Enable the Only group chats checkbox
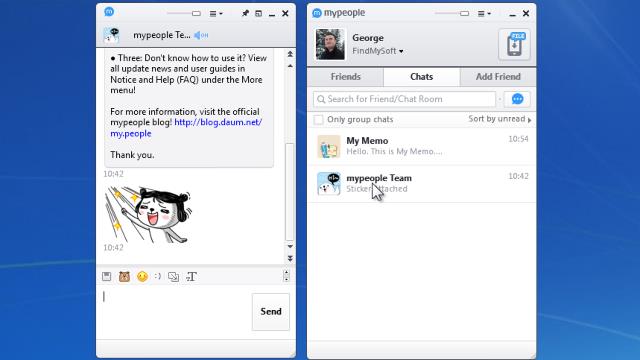 pyautogui.click(x=318, y=120)
